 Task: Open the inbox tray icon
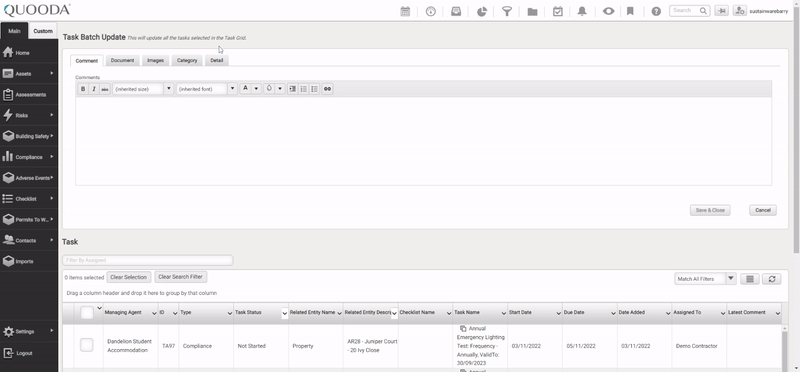(x=456, y=11)
